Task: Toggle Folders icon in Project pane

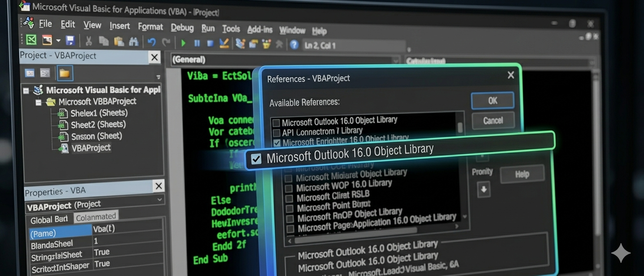Action: tap(65, 74)
